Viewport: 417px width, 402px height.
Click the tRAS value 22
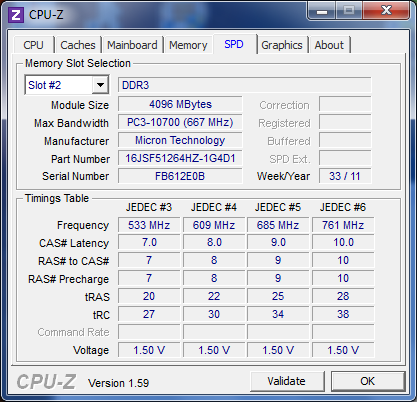[214, 296]
